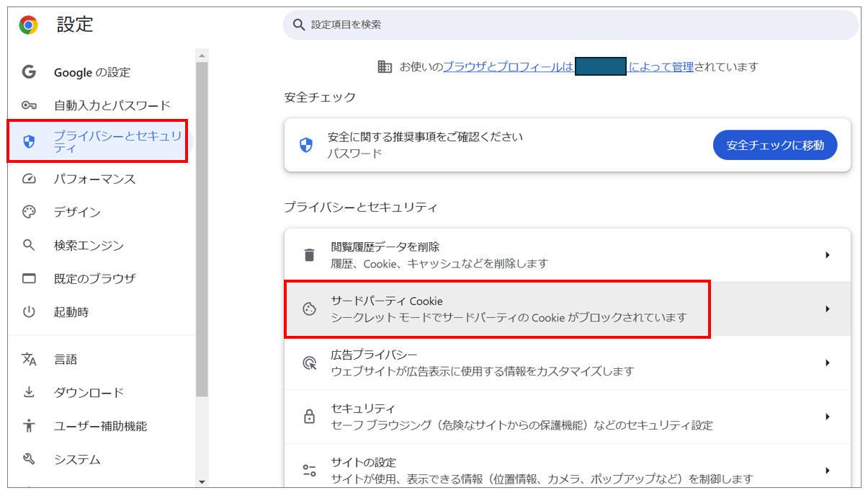This screenshot has width=868, height=493.
Task: Click the design palette icon
Action: [29, 212]
